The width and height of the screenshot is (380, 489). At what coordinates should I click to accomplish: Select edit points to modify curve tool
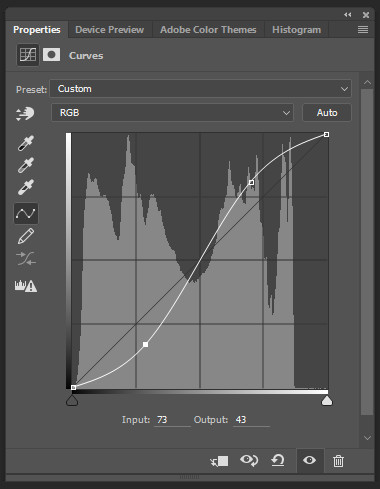[26, 213]
